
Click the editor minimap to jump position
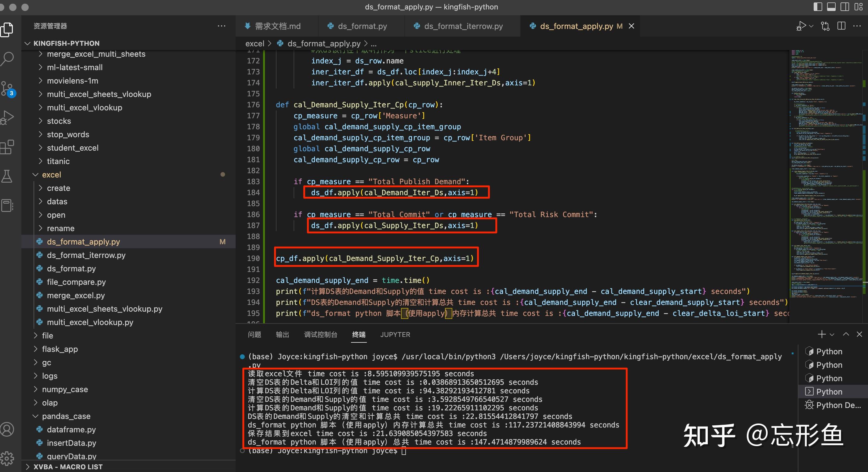click(x=826, y=168)
